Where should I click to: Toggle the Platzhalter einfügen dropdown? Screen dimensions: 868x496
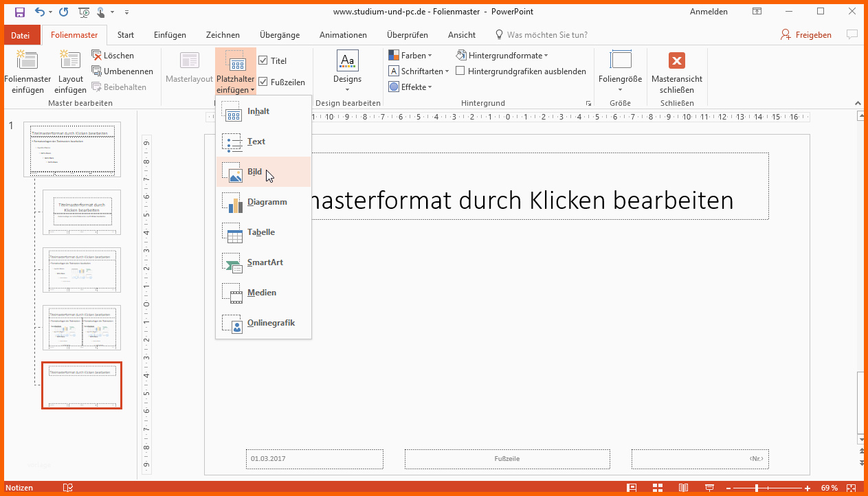[x=236, y=72]
